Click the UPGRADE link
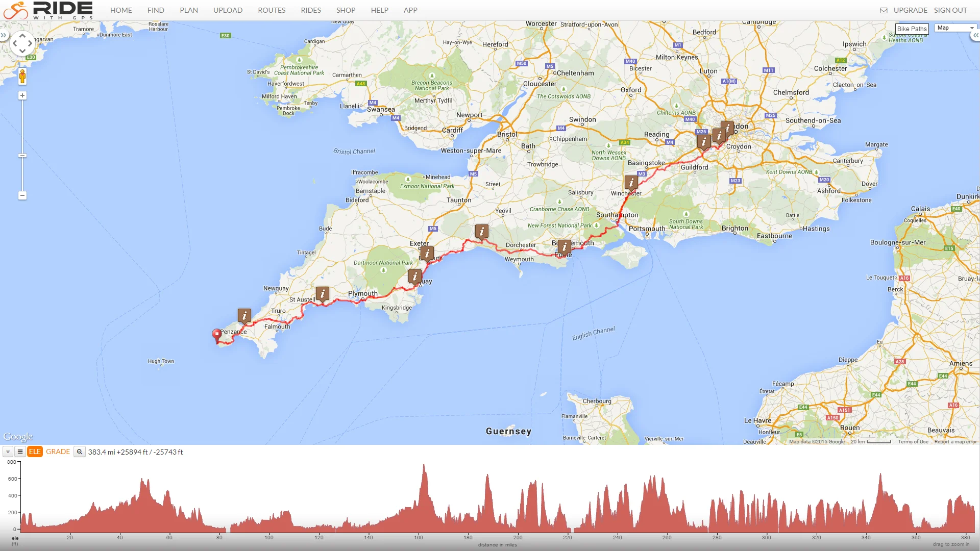This screenshot has width=980, height=551. coord(910,10)
